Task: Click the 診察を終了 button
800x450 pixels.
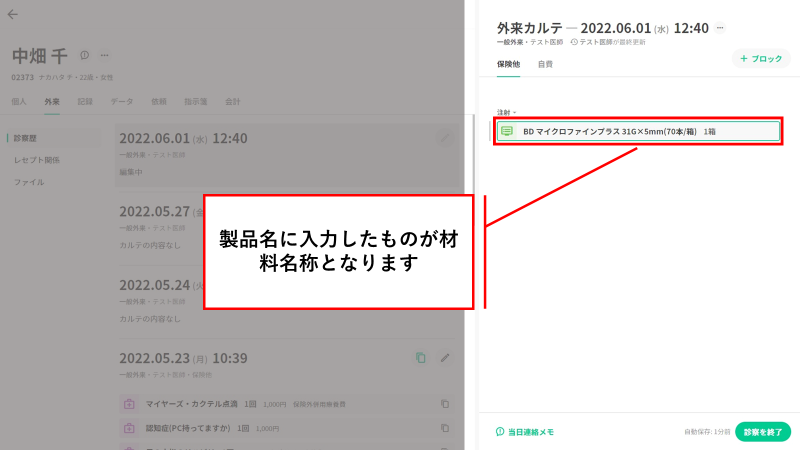Action: (x=763, y=432)
